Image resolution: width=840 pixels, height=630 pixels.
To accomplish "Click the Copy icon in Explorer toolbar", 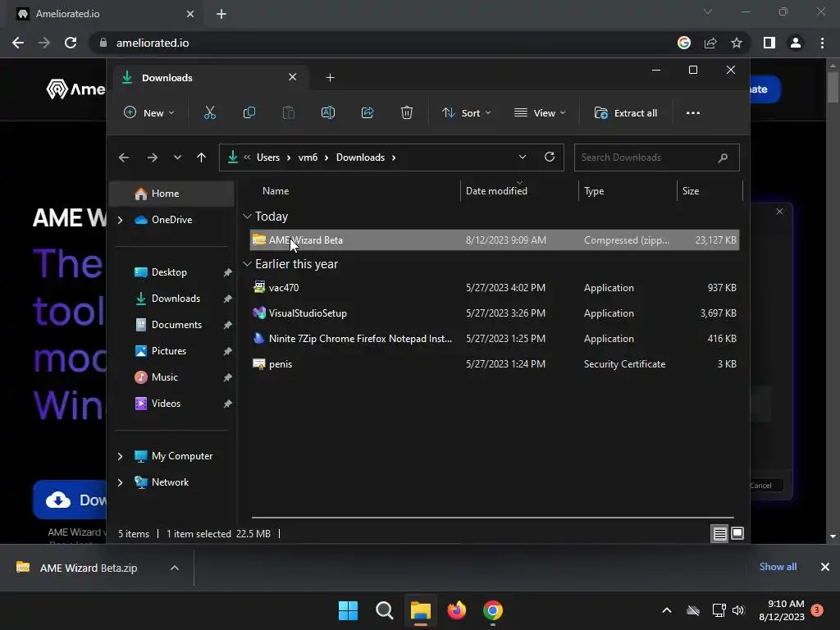I will (249, 113).
